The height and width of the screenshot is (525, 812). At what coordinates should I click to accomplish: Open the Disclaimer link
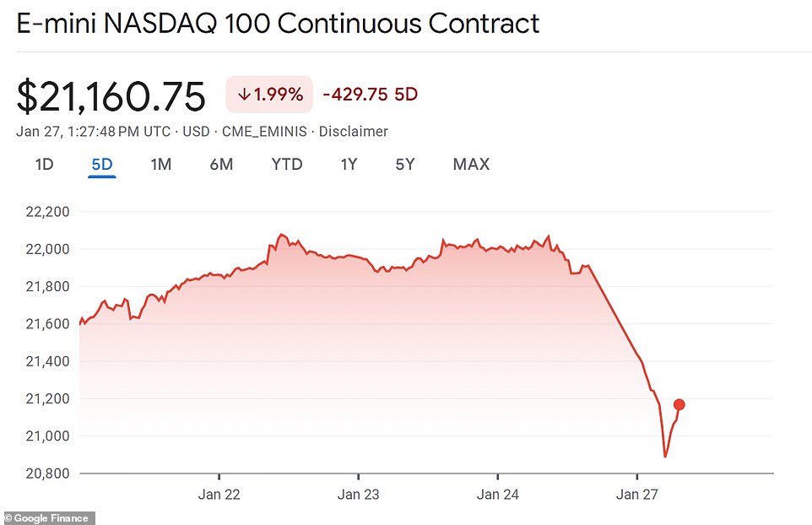point(354,132)
